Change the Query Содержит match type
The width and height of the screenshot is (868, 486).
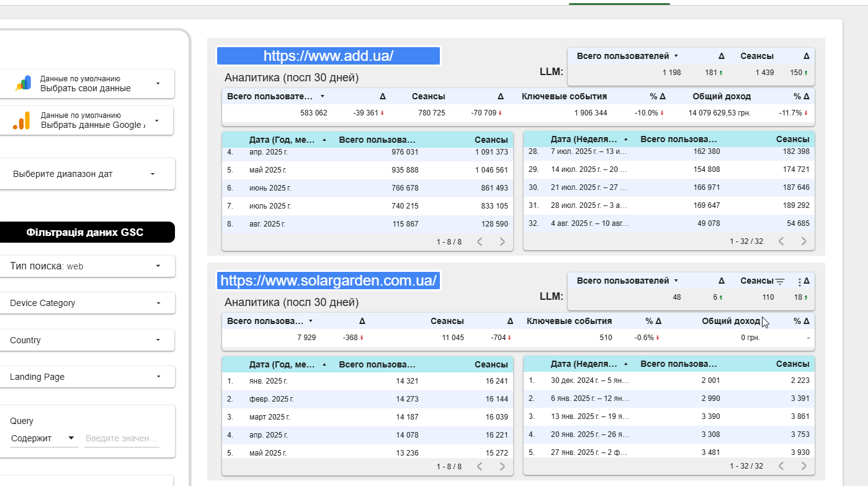point(43,438)
